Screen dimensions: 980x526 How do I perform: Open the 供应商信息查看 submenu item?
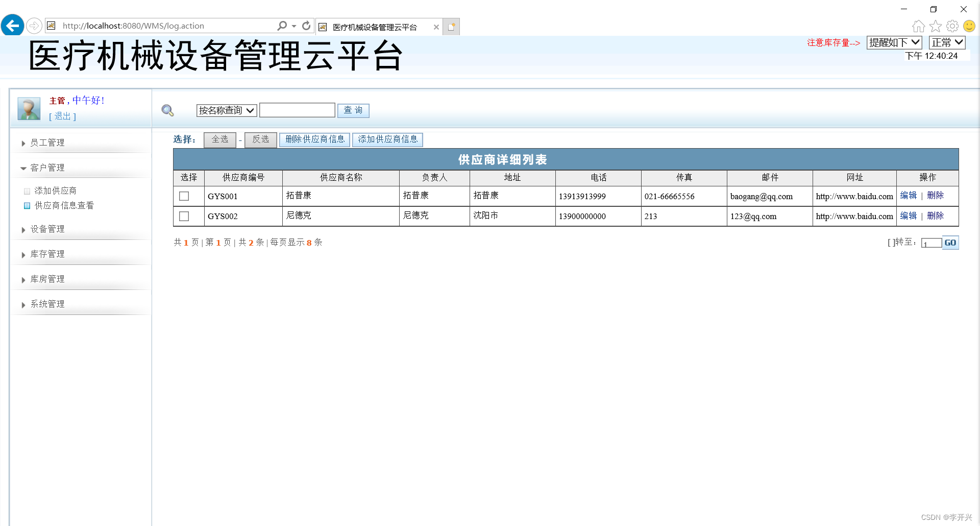tap(64, 206)
